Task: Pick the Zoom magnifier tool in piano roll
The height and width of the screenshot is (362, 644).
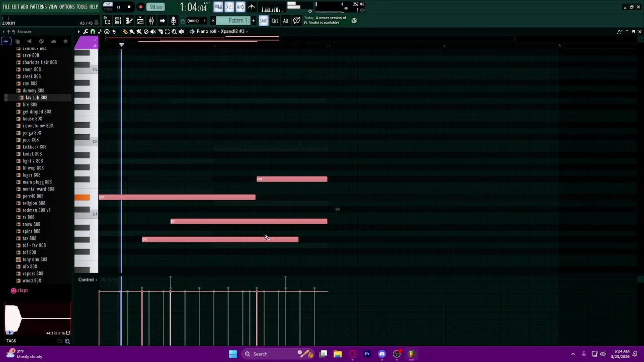Action: coord(174,32)
